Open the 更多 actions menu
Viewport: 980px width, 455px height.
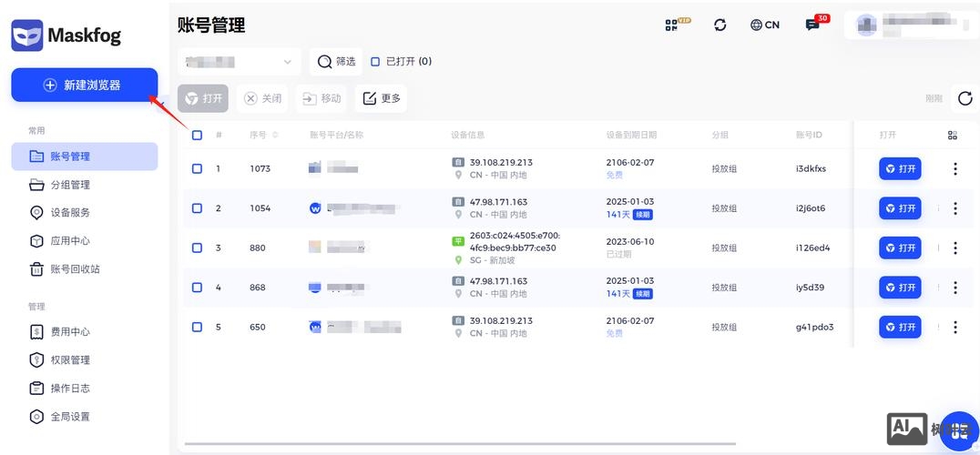click(x=381, y=98)
